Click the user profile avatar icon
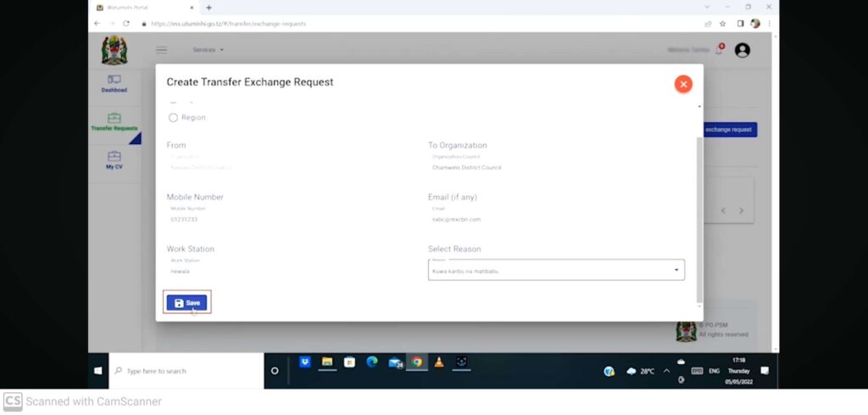Image resolution: width=868 pixels, height=415 pixels. click(743, 50)
